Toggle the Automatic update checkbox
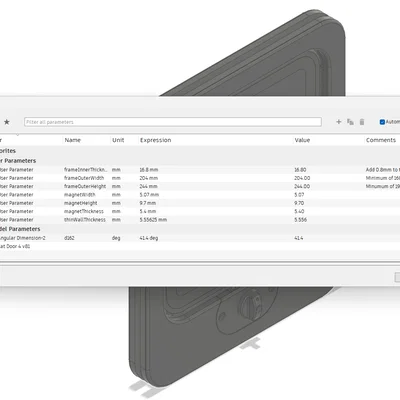The image size is (400, 400). point(382,122)
